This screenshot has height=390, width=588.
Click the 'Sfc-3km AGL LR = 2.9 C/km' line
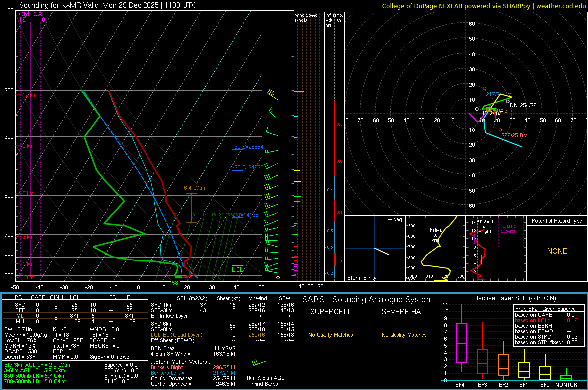(37, 365)
